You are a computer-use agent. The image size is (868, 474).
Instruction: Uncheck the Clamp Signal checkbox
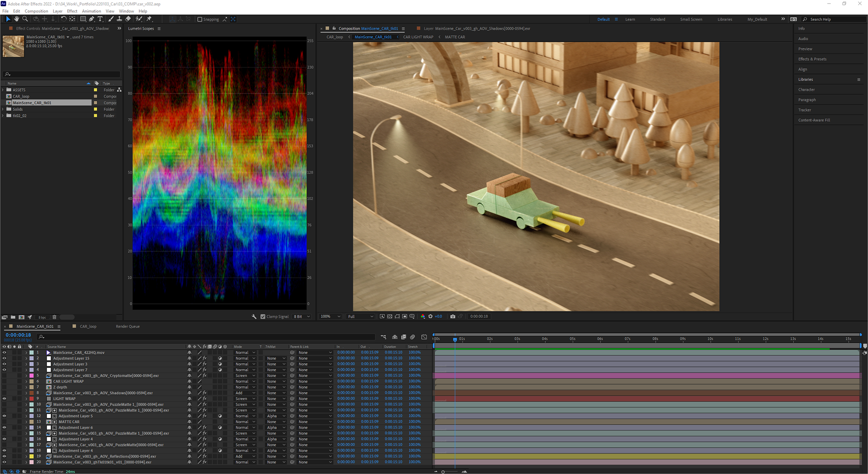(263, 317)
